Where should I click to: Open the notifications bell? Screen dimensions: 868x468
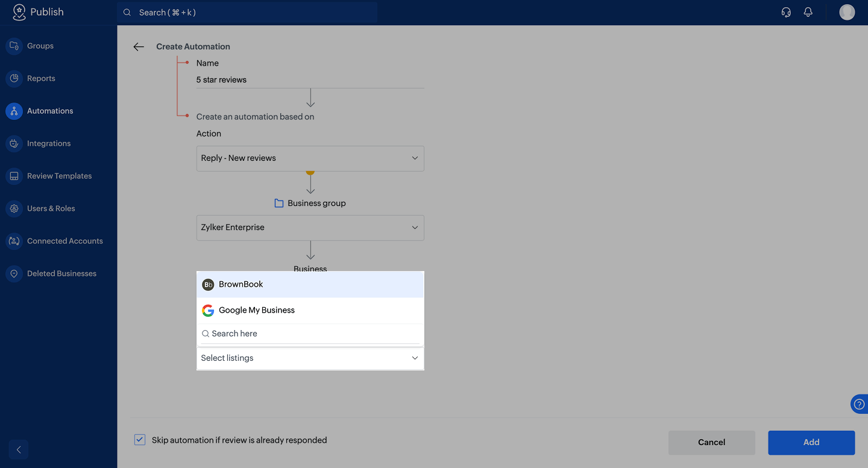click(x=808, y=12)
